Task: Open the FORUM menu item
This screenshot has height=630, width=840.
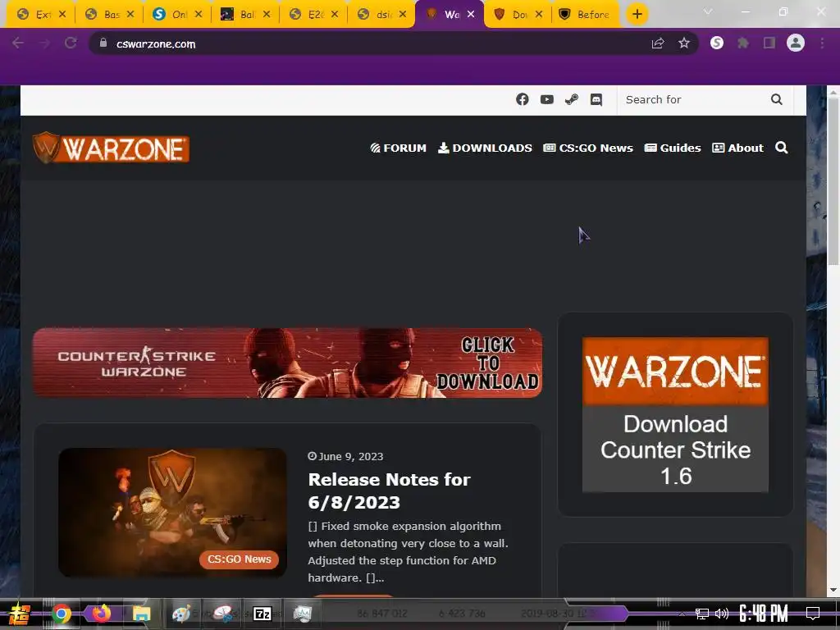Action: 398,148
